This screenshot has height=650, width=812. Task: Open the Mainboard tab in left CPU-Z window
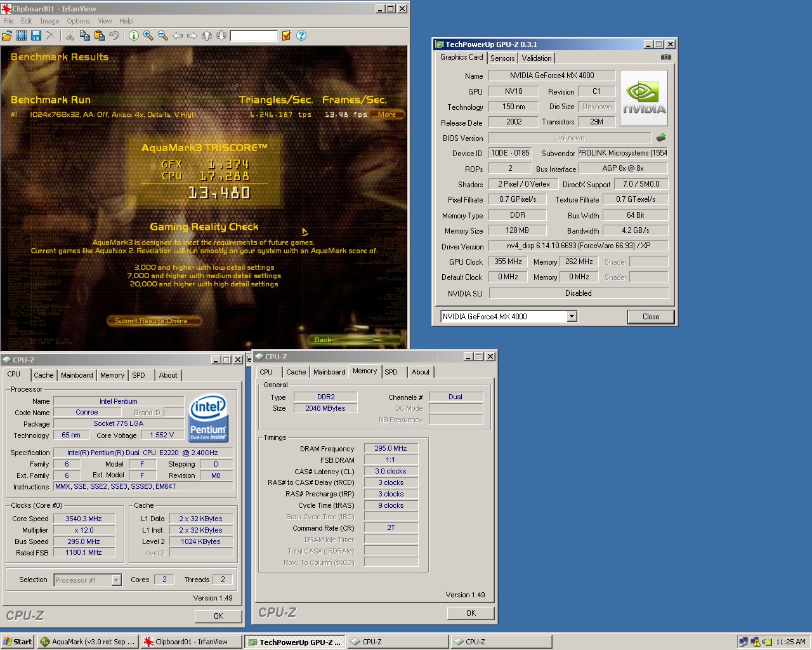(x=77, y=375)
